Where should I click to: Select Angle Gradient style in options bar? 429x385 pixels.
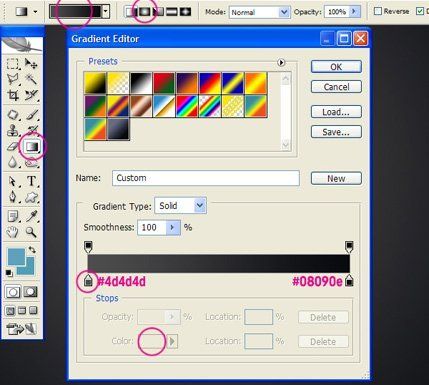point(158,12)
